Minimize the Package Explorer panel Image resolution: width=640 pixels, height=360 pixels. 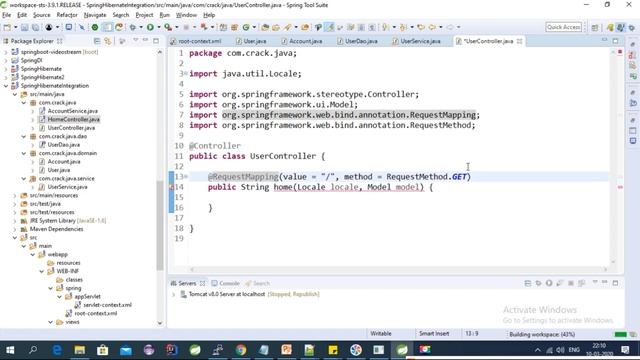click(x=145, y=40)
